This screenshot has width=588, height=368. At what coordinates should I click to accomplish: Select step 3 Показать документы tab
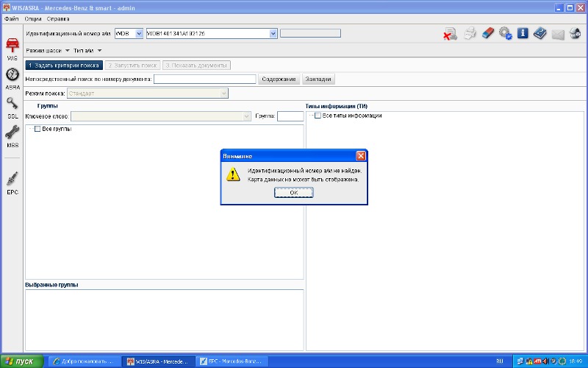pos(196,66)
